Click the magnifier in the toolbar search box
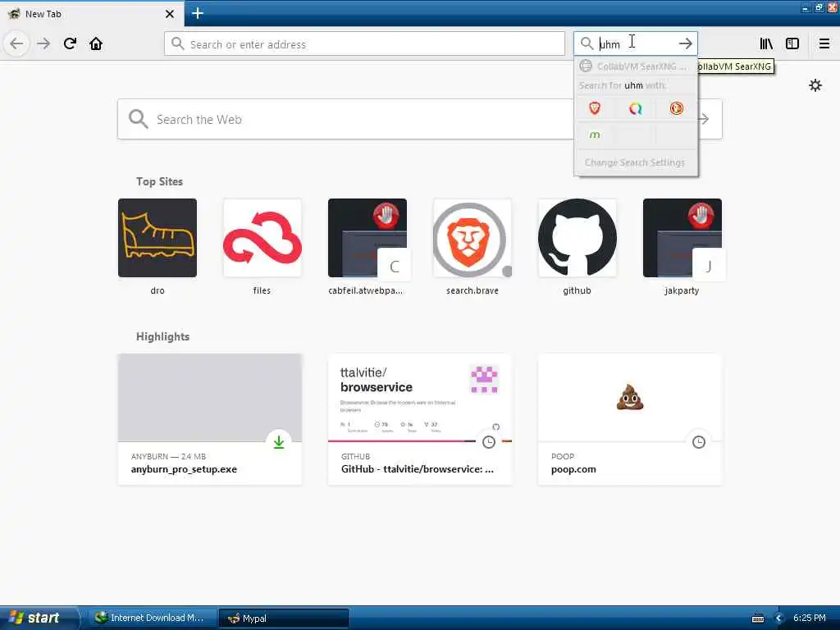The height and width of the screenshot is (630, 840). click(587, 43)
